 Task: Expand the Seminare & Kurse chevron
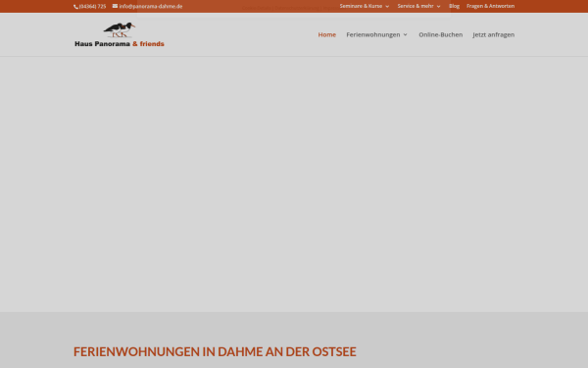tap(387, 7)
